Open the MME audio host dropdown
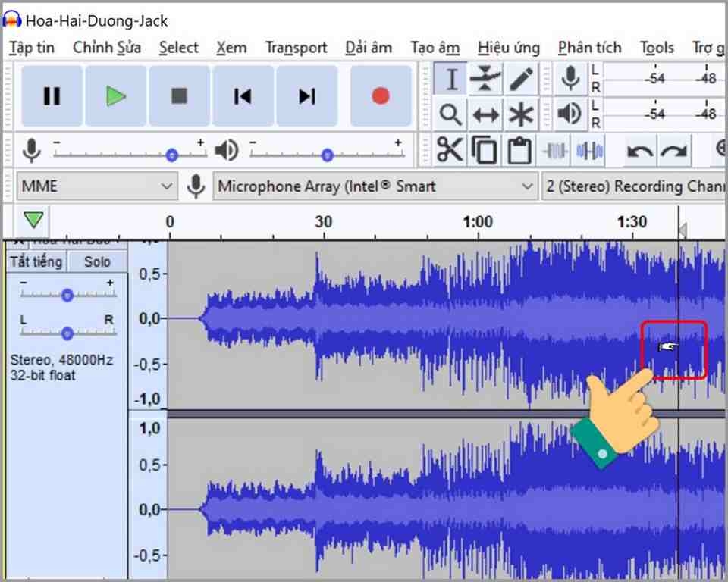The image size is (728, 582). (x=96, y=186)
